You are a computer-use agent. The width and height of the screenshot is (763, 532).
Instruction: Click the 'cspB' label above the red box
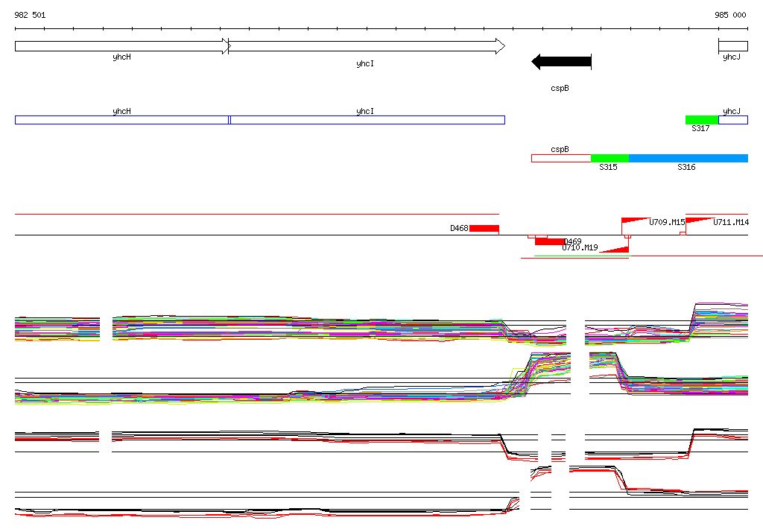(x=560, y=150)
